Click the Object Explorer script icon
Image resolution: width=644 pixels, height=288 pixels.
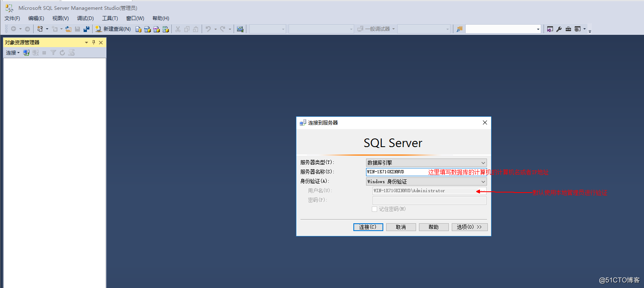click(72, 53)
